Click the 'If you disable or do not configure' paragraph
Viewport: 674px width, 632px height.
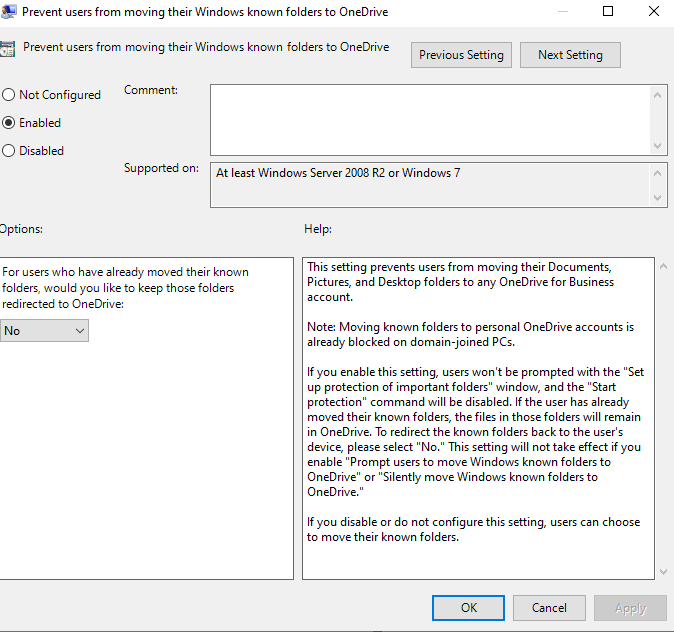point(473,529)
